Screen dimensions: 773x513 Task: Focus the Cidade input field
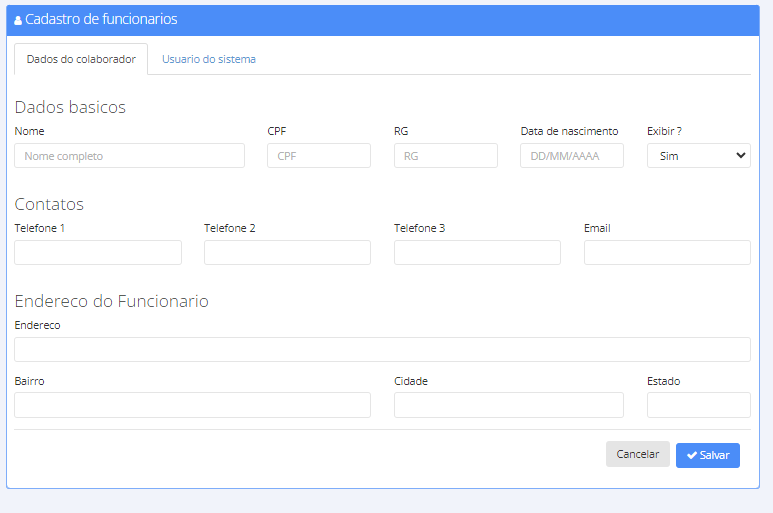coord(509,405)
